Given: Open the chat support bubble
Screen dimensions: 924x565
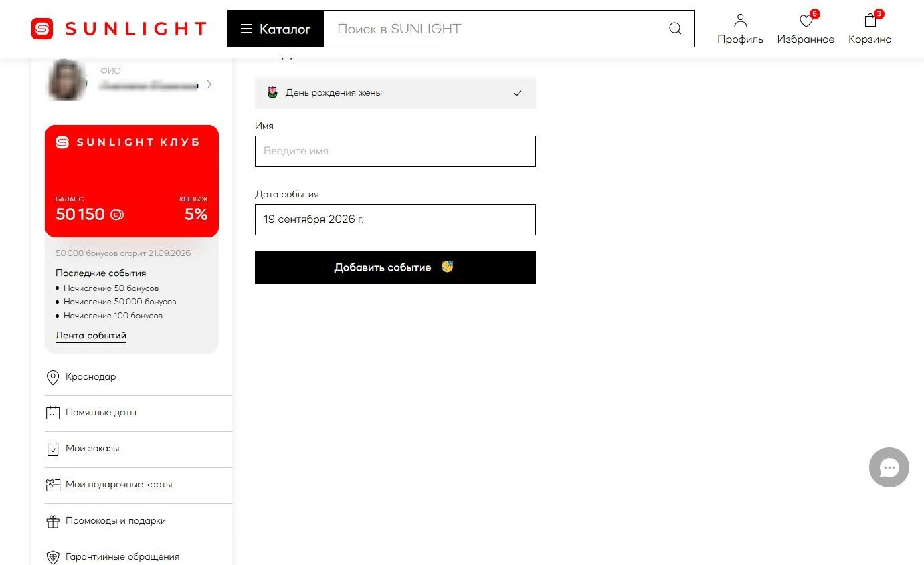Looking at the screenshot, I should point(889,467).
